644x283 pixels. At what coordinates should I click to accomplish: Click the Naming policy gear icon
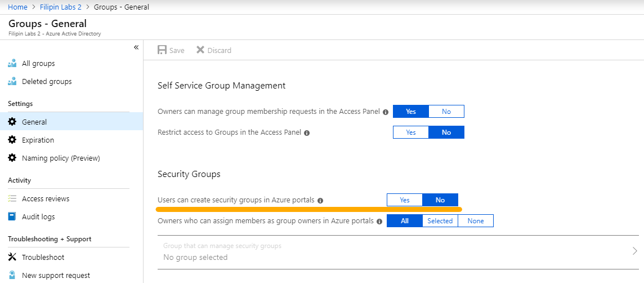coord(12,158)
